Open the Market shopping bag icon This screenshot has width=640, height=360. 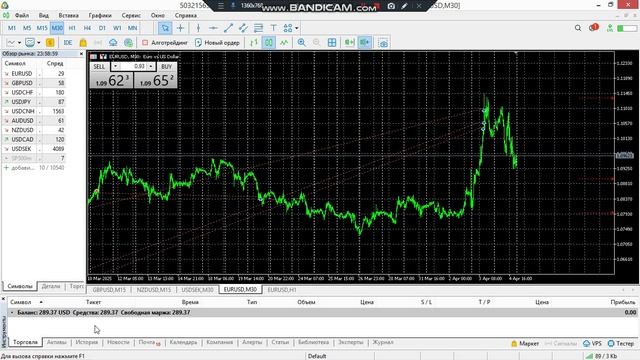(x=83, y=43)
